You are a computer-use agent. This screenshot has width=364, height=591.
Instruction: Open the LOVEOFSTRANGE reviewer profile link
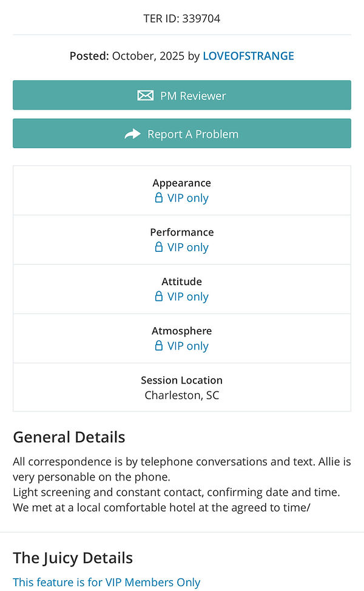248,56
